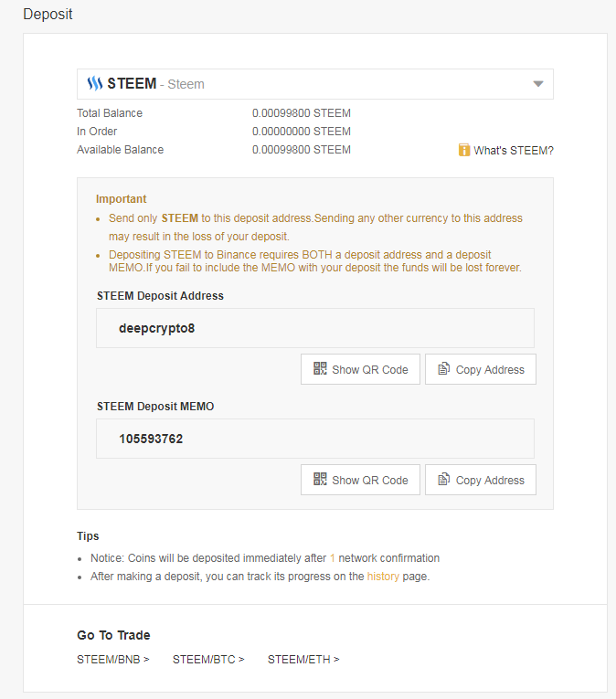Copy the deepcrypto8 deposit address

click(x=481, y=369)
